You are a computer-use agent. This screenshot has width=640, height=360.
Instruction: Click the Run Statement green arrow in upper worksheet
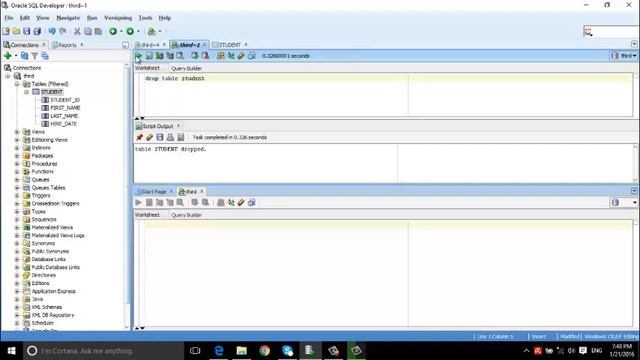click(138, 56)
